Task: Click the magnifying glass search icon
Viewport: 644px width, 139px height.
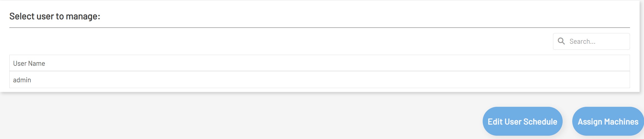Action: tap(561, 41)
